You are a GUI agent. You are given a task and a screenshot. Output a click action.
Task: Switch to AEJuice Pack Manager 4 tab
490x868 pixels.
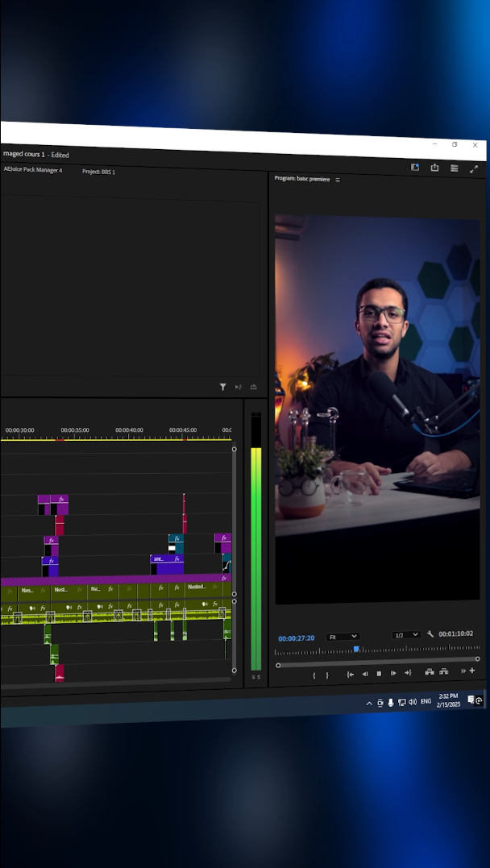pyautogui.click(x=33, y=170)
